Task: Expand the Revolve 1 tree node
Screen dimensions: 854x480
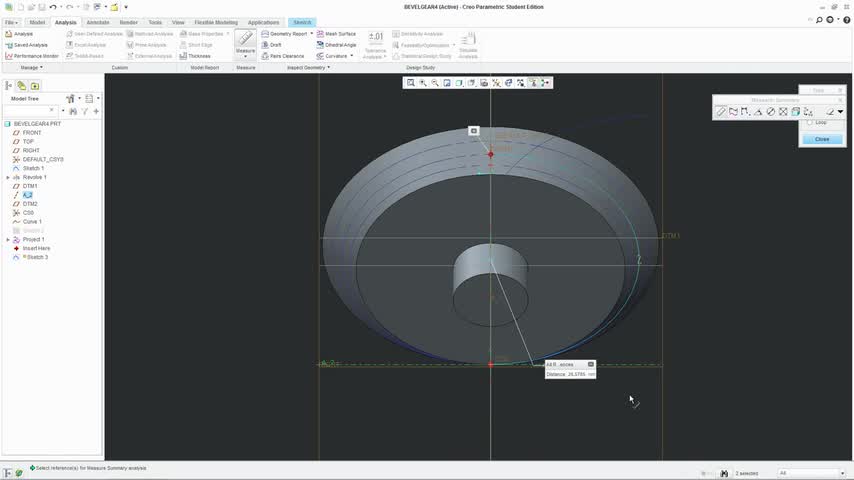Action: click(8, 177)
